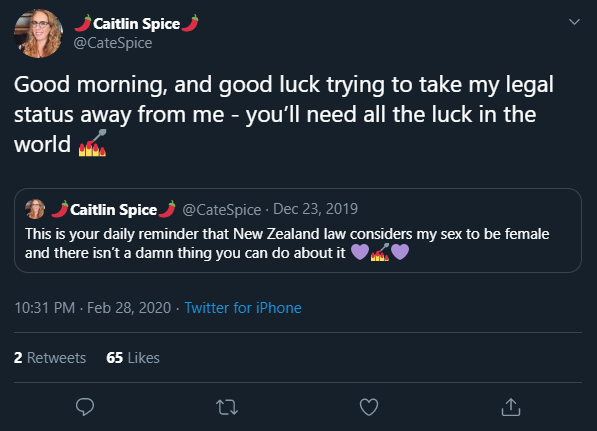Image resolution: width=597 pixels, height=431 pixels.
Task: Click the reply speech bubble icon
Action: [x=85, y=407]
